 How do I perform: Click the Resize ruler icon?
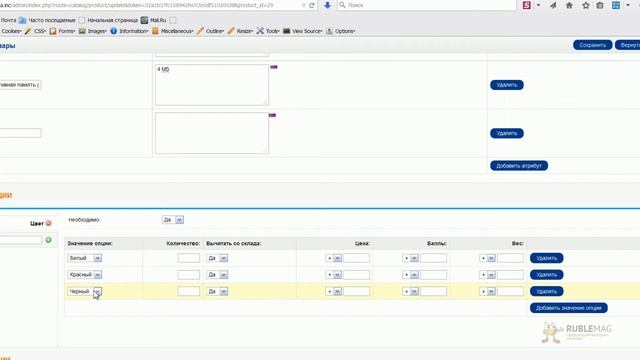231,31
